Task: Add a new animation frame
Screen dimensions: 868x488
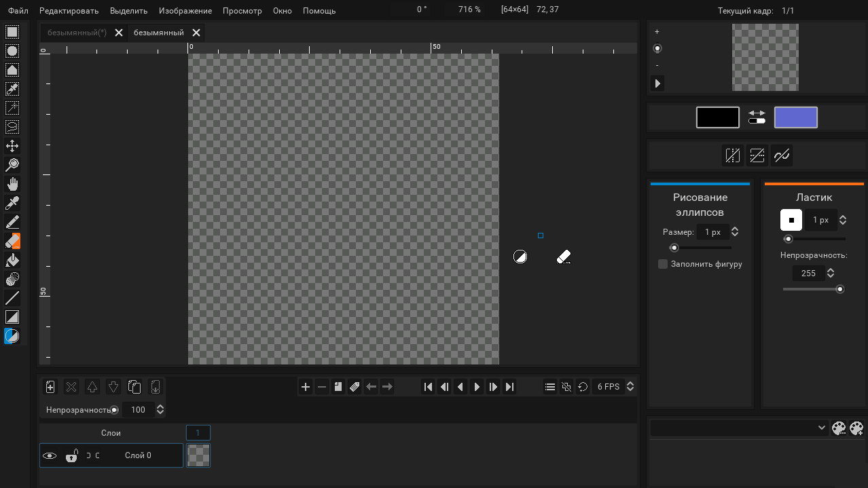Action: coord(306,387)
